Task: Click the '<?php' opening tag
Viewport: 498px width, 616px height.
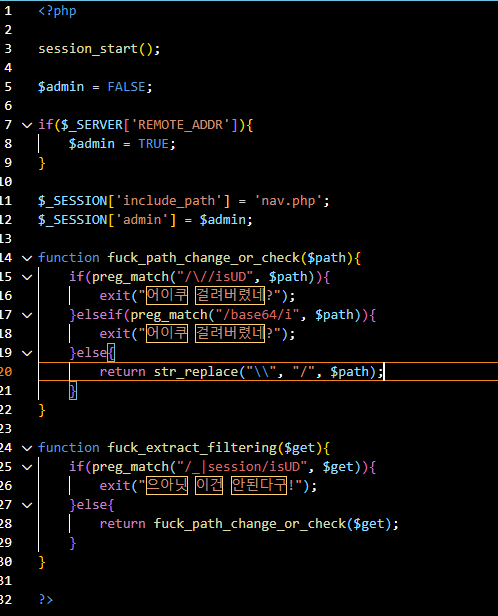Action: pyautogui.click(x=57, y=11)
